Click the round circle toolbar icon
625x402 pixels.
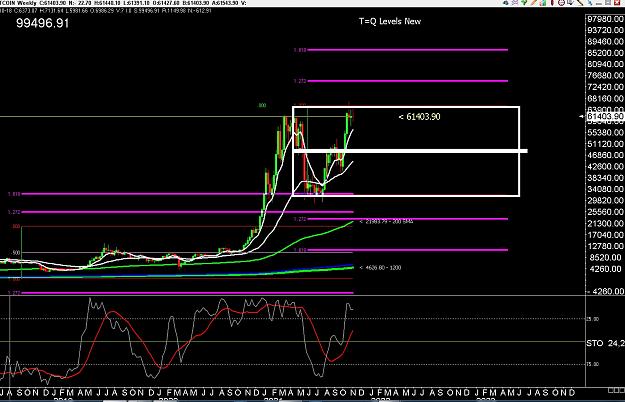point(561,2)
